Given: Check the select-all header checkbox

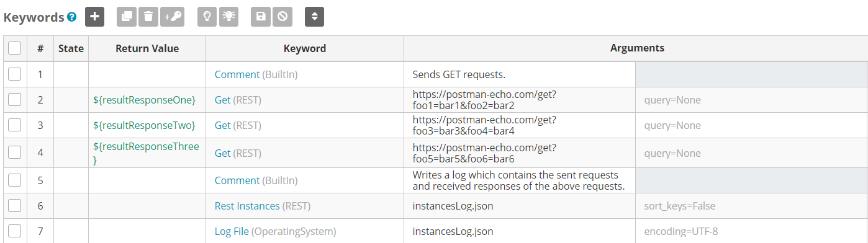Looking at the screenshot, I should [x=15, y=48].
